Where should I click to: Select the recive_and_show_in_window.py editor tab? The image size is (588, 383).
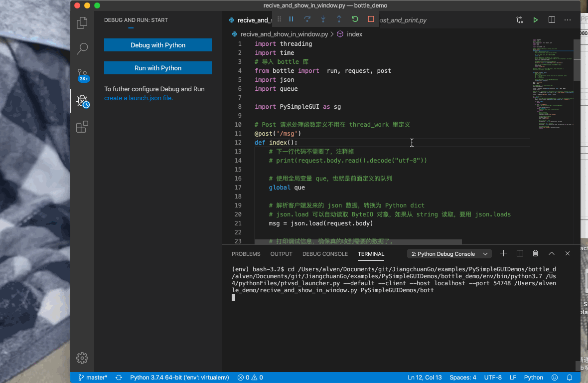[251, 20]
